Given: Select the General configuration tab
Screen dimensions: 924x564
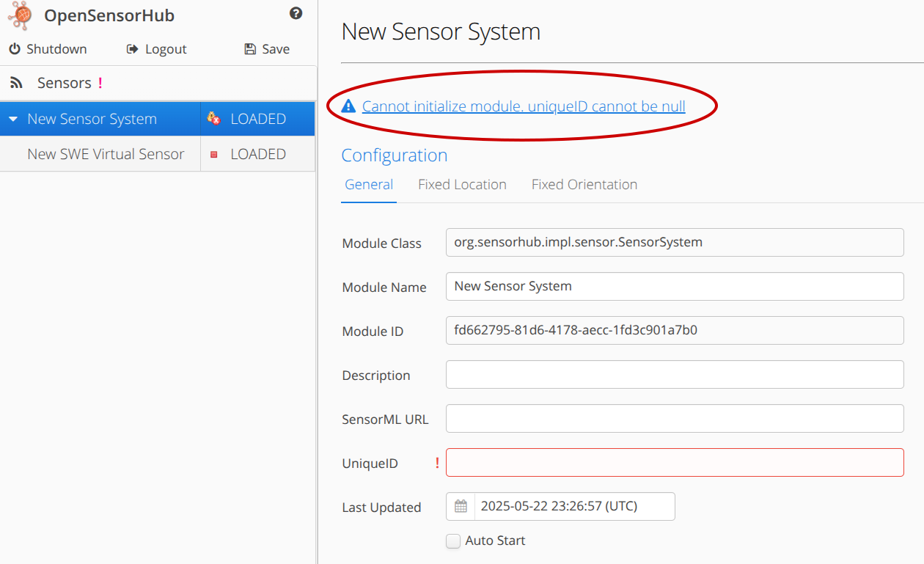Looking at the screenshot, I should [369, 185].
